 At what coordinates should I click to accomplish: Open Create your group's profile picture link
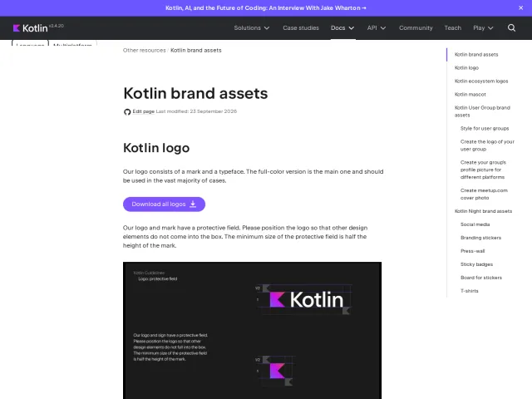coord(483,170)
